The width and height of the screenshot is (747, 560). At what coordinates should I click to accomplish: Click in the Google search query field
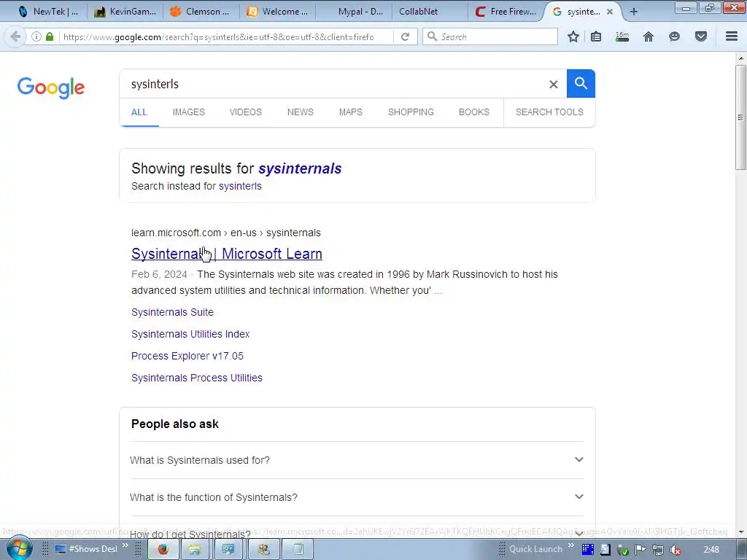[x=333, y=85]
